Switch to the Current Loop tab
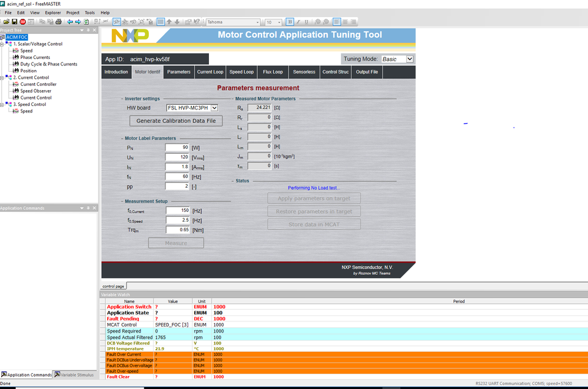Screen dimensions: 588x389 pyautogui.click(x=210, y=72)
